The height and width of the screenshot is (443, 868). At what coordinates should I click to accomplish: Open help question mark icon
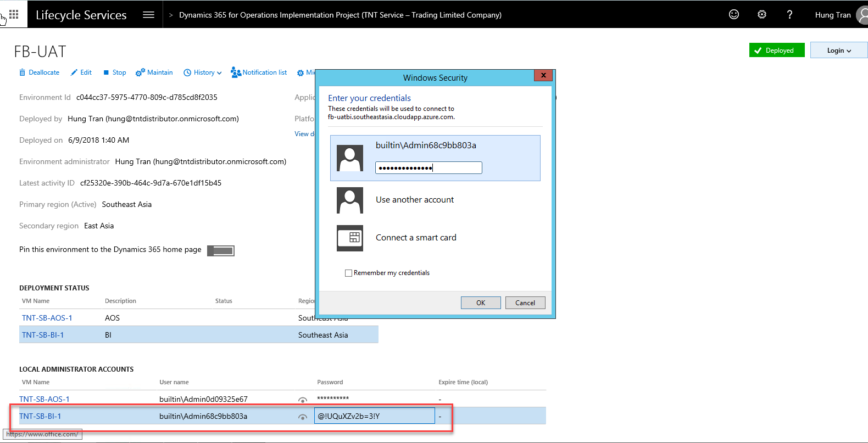click(789, 14)
